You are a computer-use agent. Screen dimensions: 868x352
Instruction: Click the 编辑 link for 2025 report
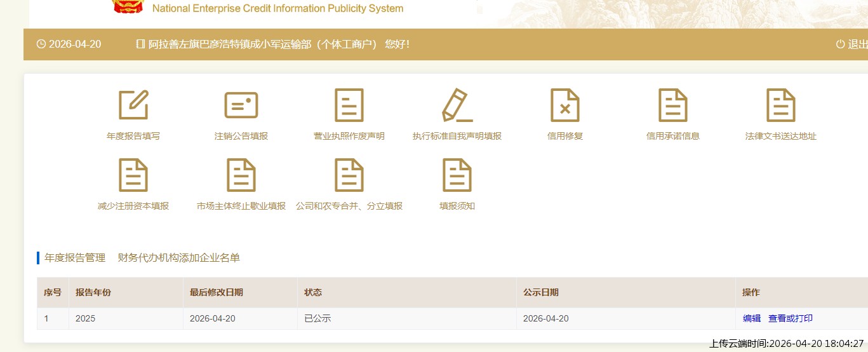pos(752,319)
